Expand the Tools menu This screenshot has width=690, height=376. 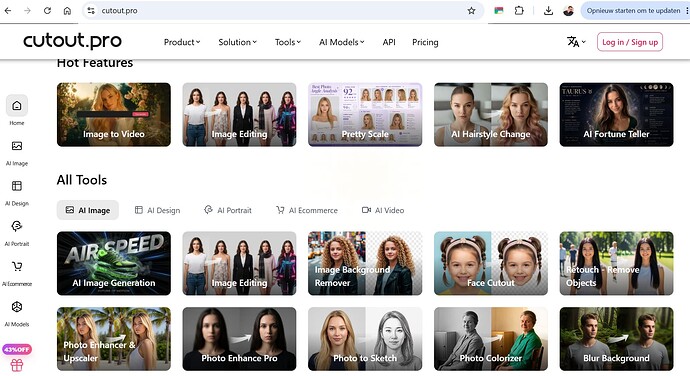(288, 42)
